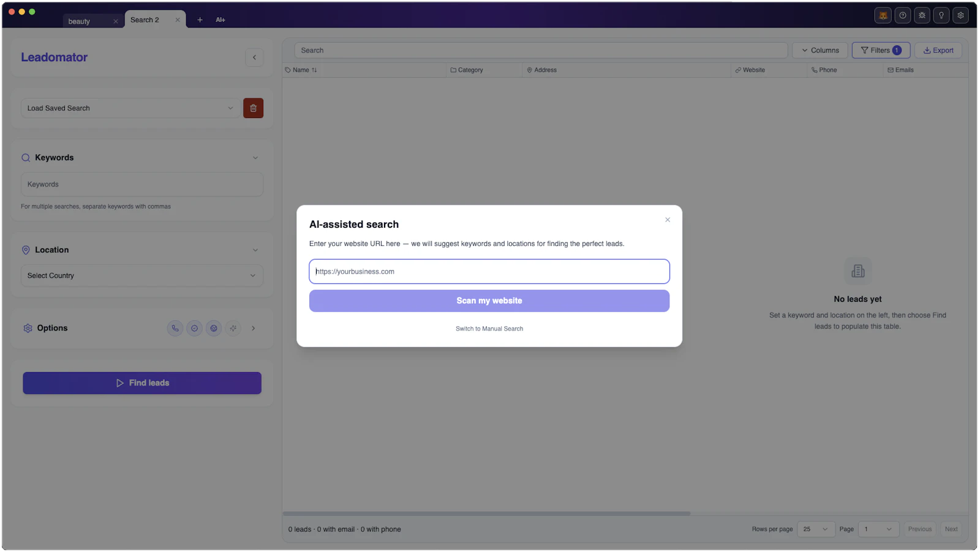The height and width of the screenshot is (552, 980).
Task: Click the Scan my website button
Action: 489,301
